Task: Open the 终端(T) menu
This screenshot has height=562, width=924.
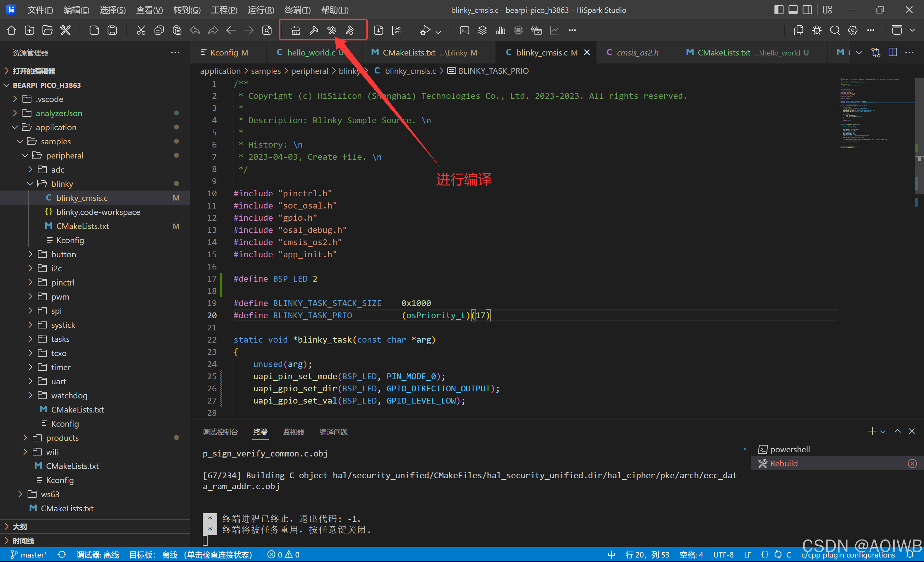Action: pos(297,10)
